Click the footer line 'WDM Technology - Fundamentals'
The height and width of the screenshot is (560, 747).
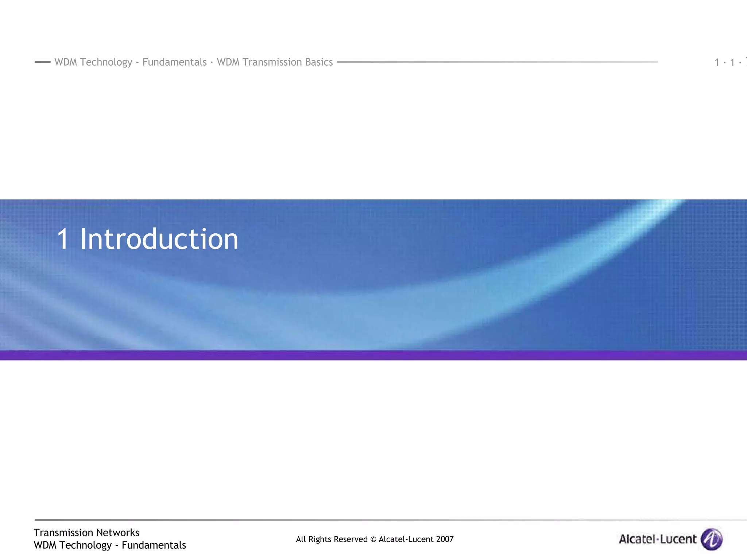point(110,545)
